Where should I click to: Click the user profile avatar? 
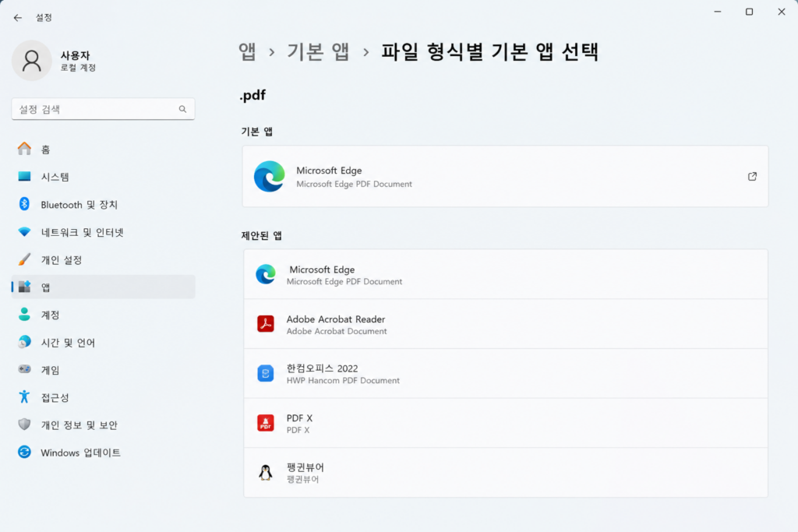(31, 61)
